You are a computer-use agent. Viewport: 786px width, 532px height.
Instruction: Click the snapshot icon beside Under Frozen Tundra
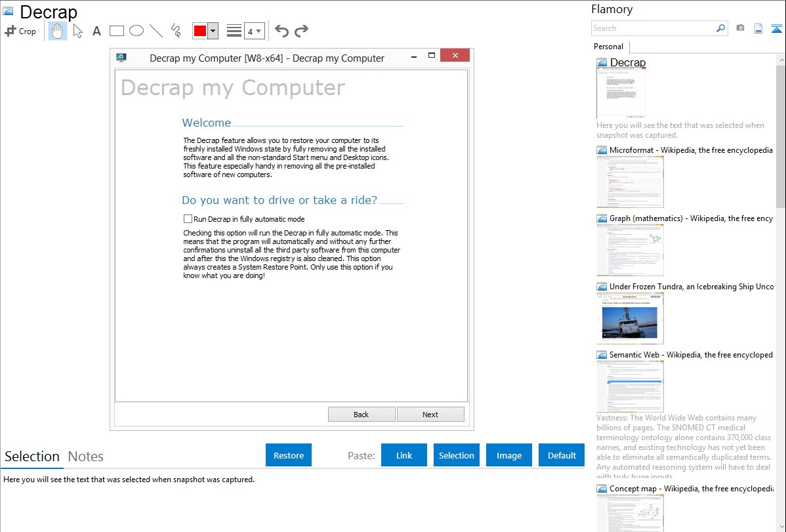coord(602,287)
